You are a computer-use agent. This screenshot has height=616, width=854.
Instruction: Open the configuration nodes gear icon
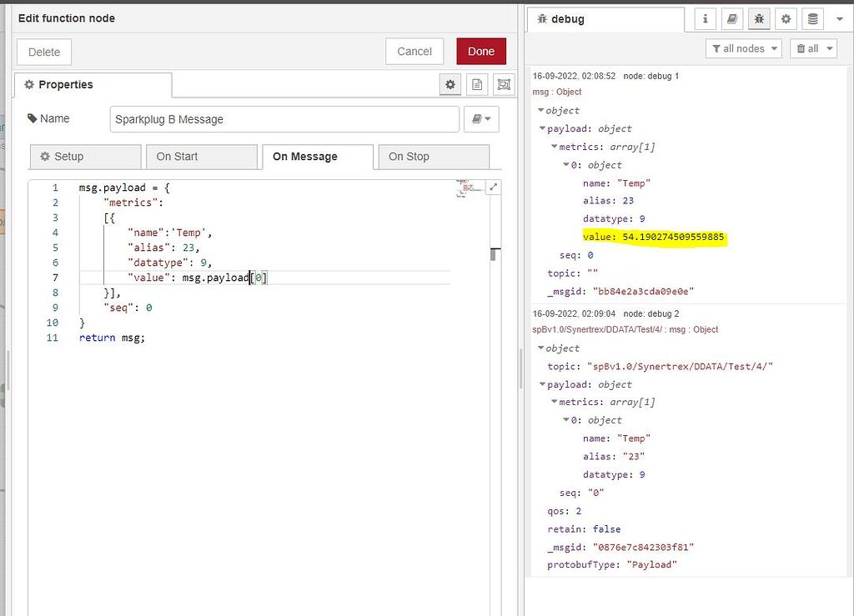[x=786, y=18]
